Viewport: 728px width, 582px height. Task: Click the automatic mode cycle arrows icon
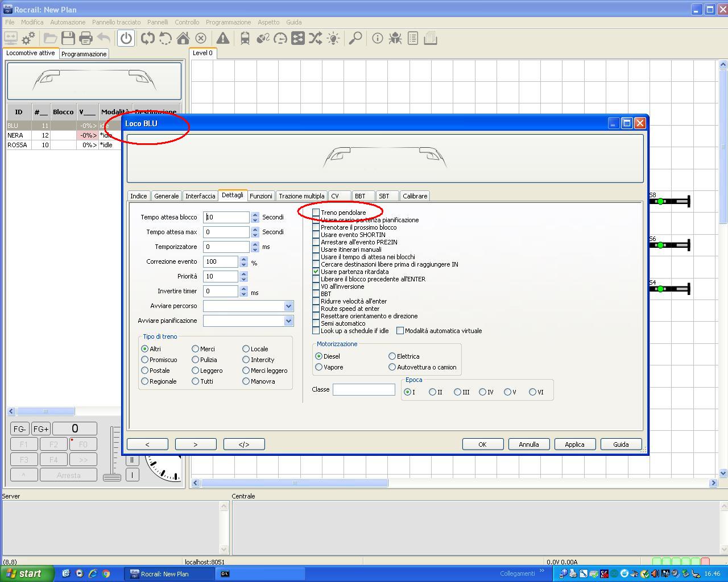click(x=148, y=38)
